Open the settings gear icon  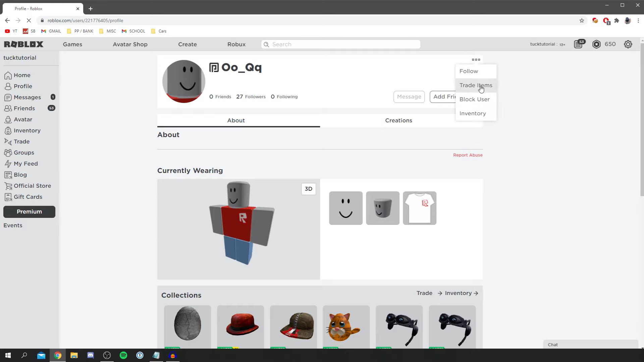tap(628, 44)
